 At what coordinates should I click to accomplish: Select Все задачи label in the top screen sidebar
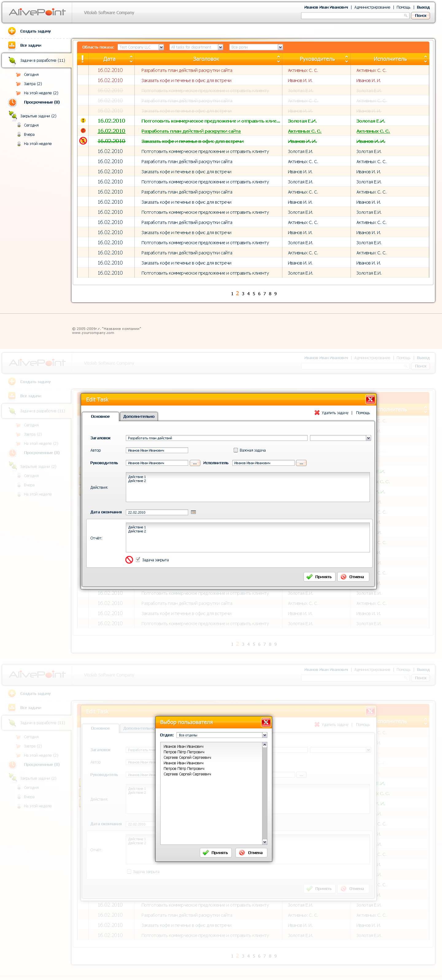pyautogui.click(x=31, y=45)
